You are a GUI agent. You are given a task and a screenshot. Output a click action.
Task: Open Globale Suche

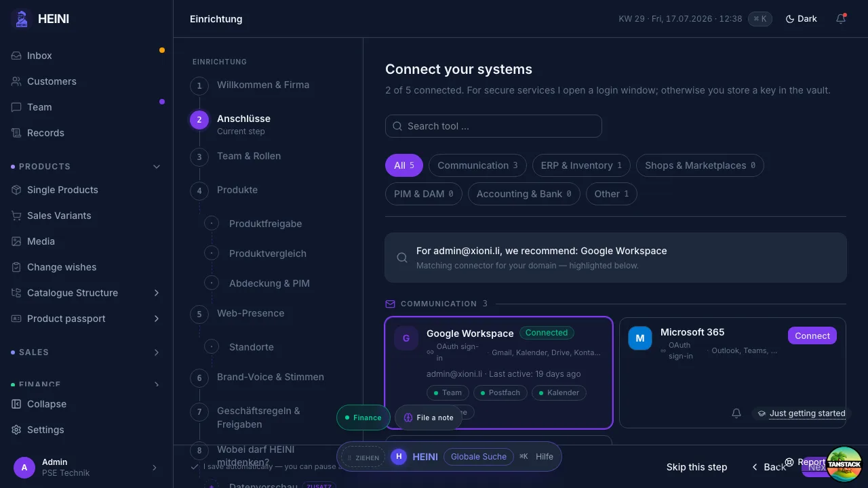click(479, 457)
